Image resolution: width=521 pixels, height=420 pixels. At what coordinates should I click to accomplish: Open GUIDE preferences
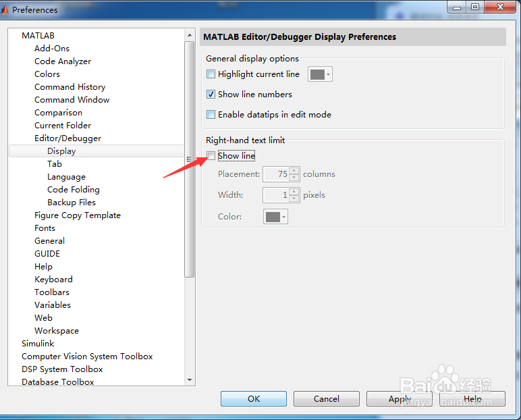(47, 253)
